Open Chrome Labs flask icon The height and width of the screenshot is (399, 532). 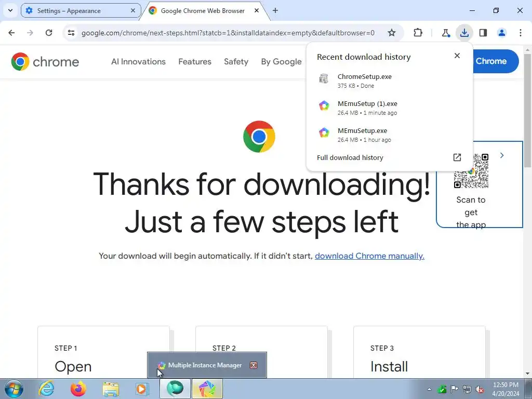pyautogui.click(x=445, y=33)
